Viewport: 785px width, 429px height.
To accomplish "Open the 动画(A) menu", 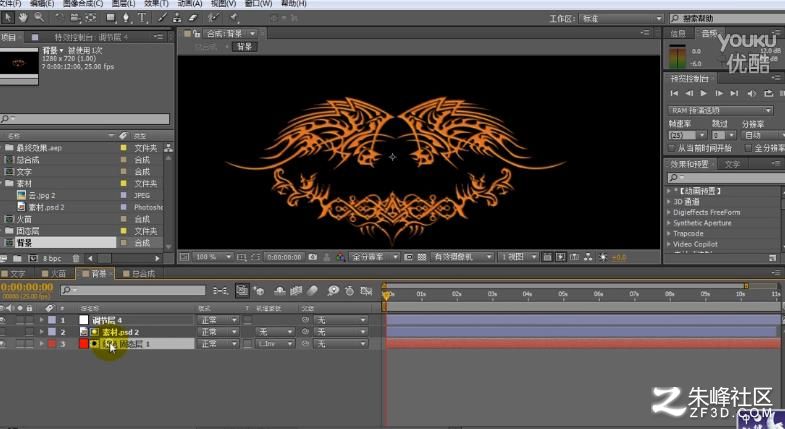I will [x=189, y=3].
